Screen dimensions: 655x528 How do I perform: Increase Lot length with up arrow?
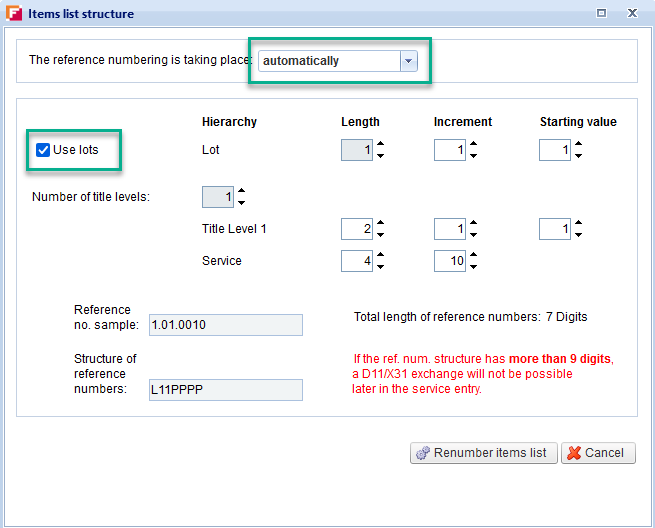380,144
